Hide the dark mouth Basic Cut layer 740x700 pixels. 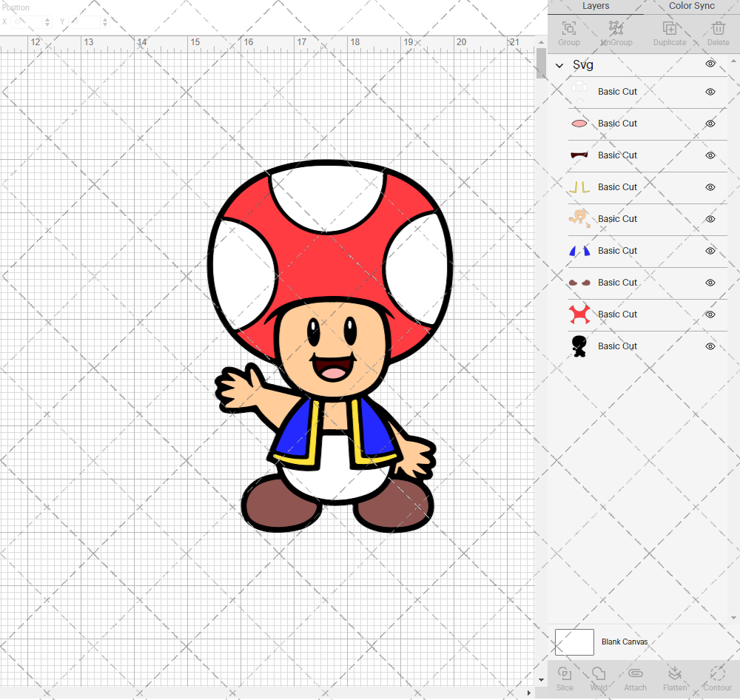[710, 155]
